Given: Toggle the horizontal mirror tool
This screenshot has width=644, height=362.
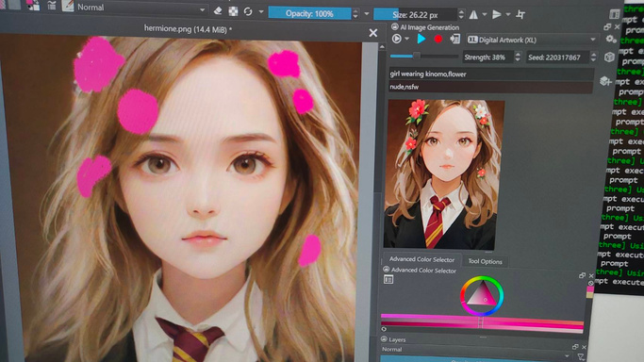Looking at the screenshot, I should 473,15.
